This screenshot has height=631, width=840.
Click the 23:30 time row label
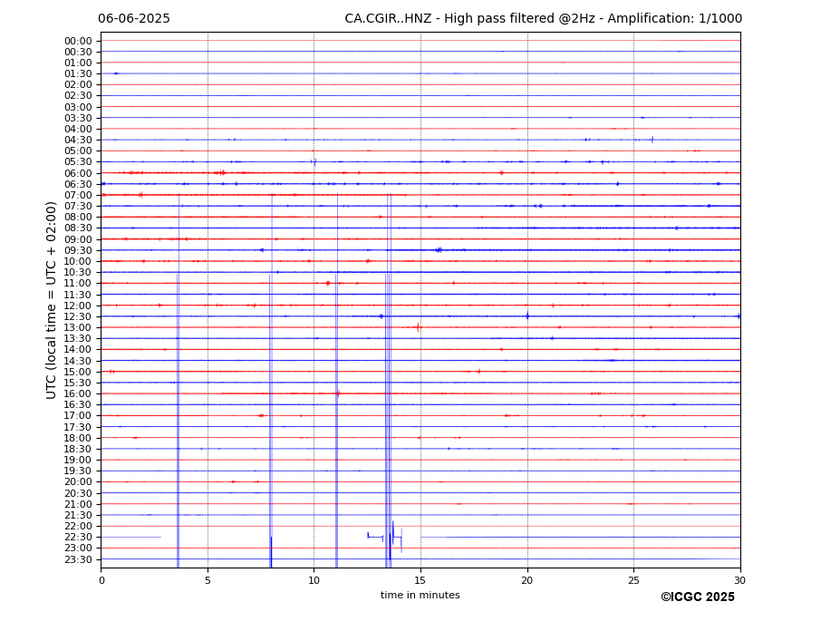78,559
